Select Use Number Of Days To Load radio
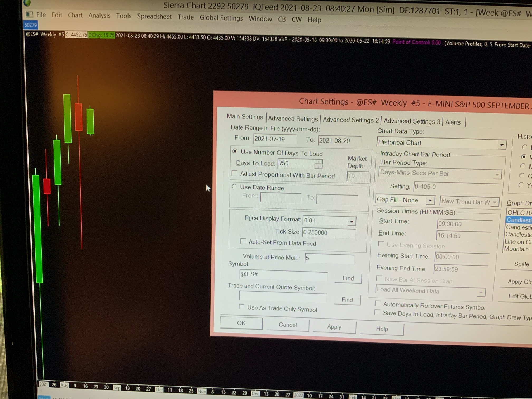This screenshot has height=399, width=532. pos(235,151)
